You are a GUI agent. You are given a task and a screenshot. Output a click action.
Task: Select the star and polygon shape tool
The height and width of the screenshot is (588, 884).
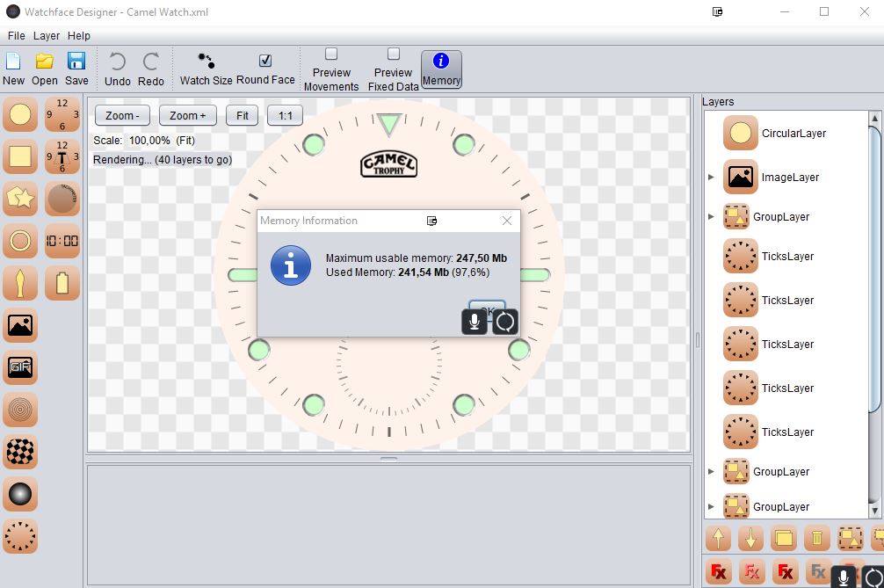tap(20, 199)
